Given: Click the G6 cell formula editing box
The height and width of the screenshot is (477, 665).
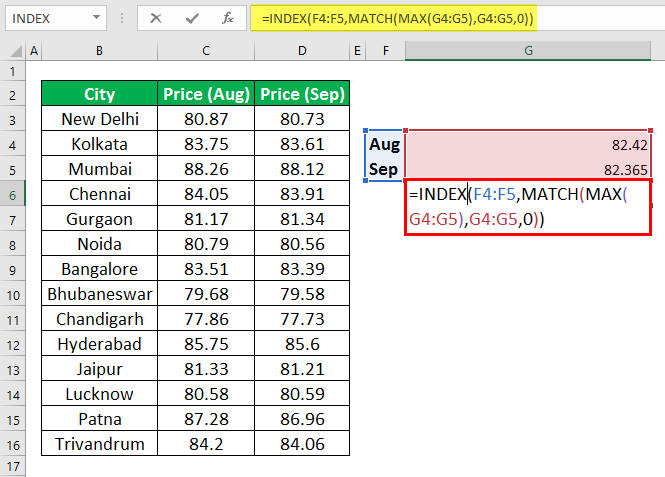Looking at the screenshot, I should pos(528,207).
